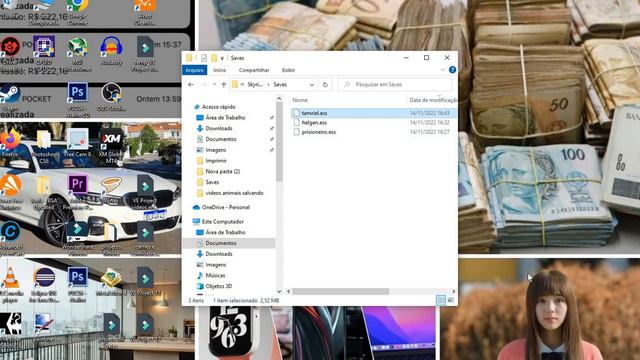Sort files by Nome column header
Screen dimensions: 640x360
click(x=300, y=100)
